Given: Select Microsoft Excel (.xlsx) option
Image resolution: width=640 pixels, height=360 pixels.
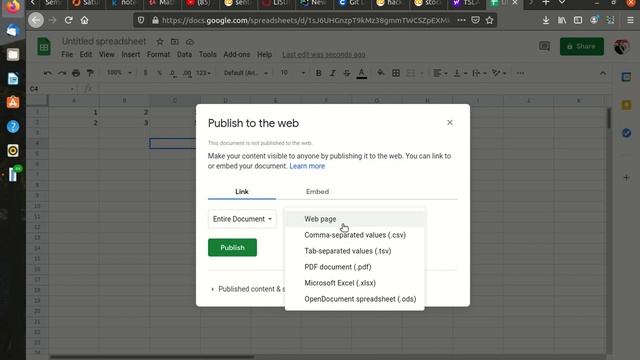Looking at the screenshot, I should [355, 283].
